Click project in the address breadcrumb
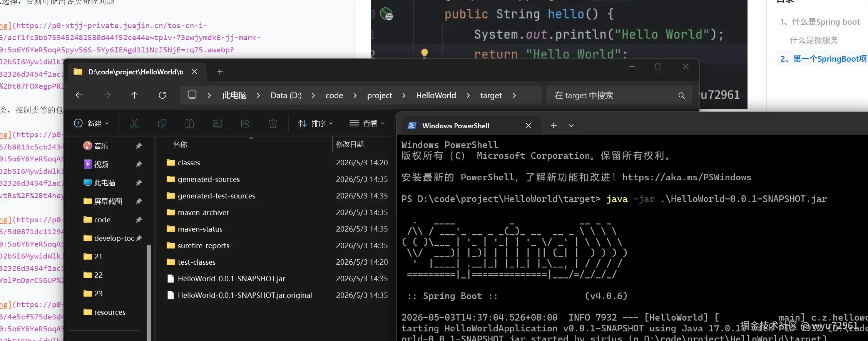This screenshot has height=341, width=868. [380, 96]
